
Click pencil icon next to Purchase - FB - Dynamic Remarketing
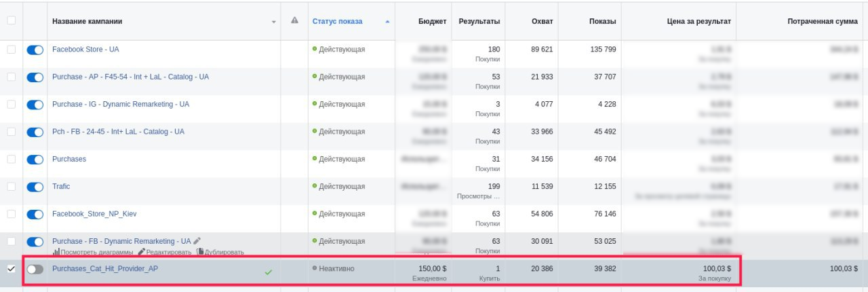click(197, 241)
